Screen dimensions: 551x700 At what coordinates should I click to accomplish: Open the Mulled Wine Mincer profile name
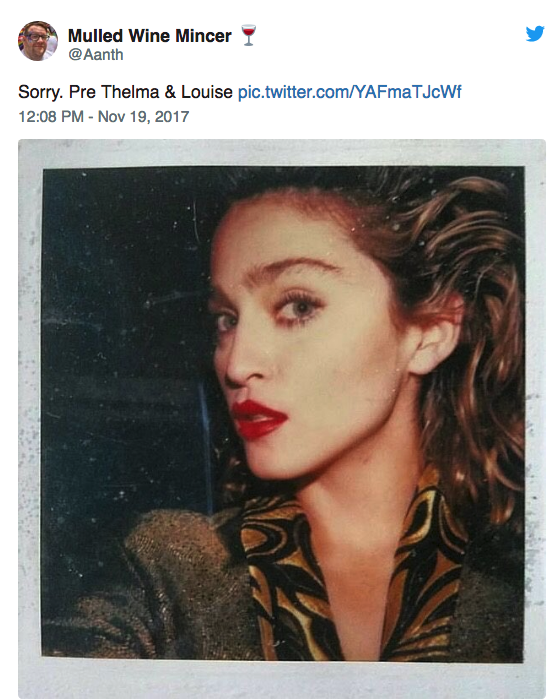[150, 36]
